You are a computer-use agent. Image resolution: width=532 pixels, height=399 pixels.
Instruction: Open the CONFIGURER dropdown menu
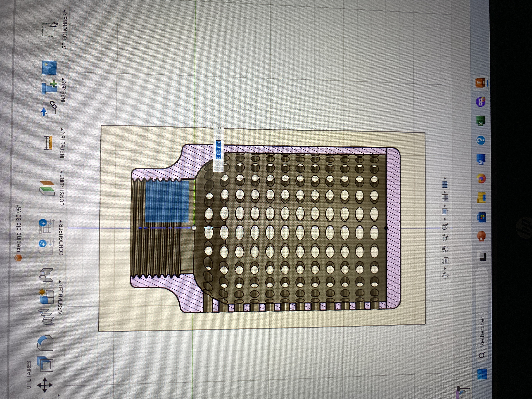pyautogui.click(x=61, y=237)
